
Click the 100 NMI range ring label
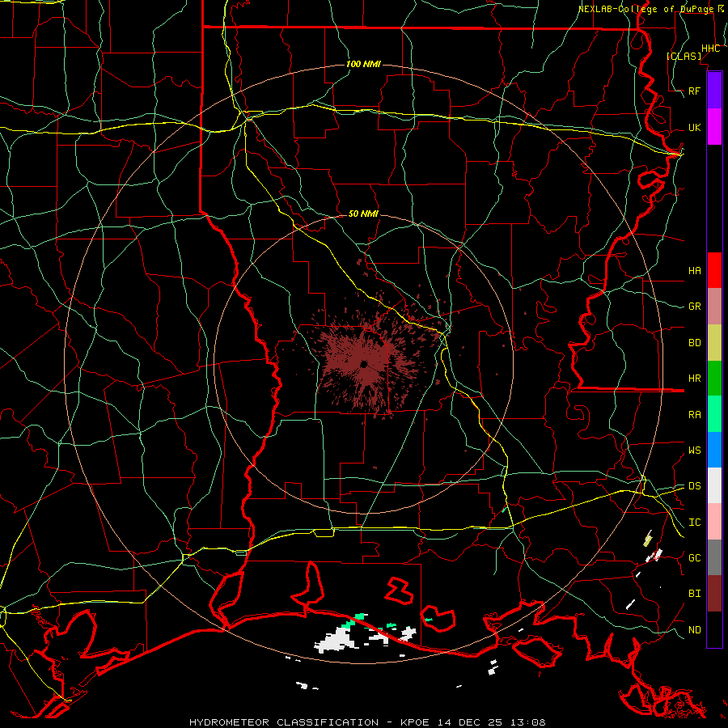363,64
